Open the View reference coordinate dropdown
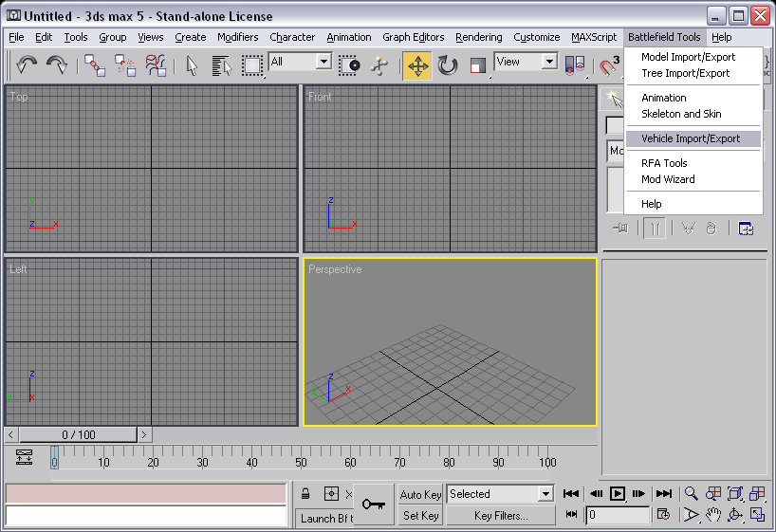This screenshot has height=532, width=776. [549, 62]
